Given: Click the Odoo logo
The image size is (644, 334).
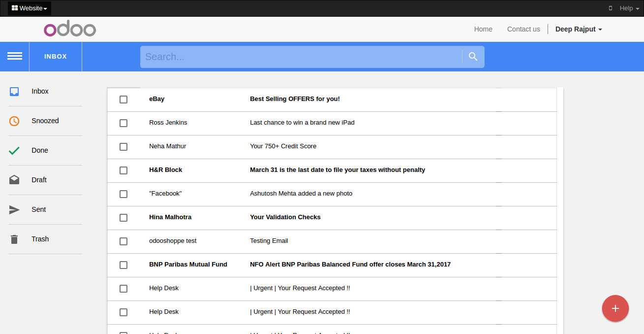Looking at the screenshot, I should pyautogui.click(x=70, y=30).
